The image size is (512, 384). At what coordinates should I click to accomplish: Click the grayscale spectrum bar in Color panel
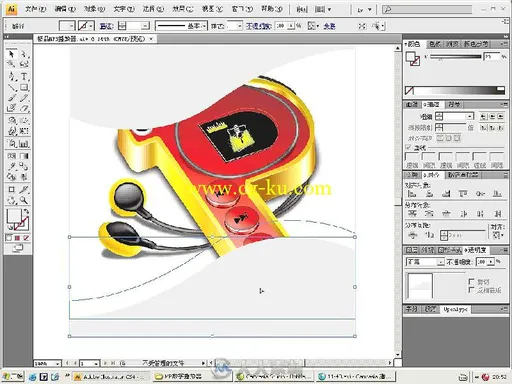click(455, 90)
